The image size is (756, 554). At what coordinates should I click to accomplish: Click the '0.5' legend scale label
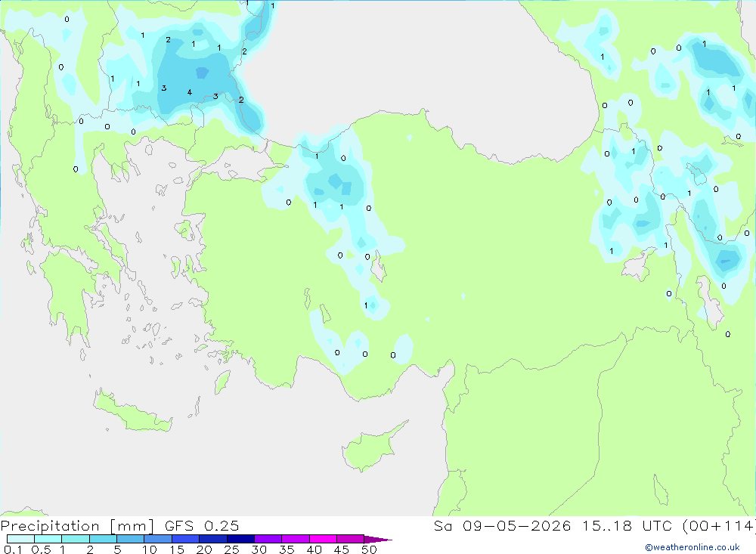click(41, 549)
